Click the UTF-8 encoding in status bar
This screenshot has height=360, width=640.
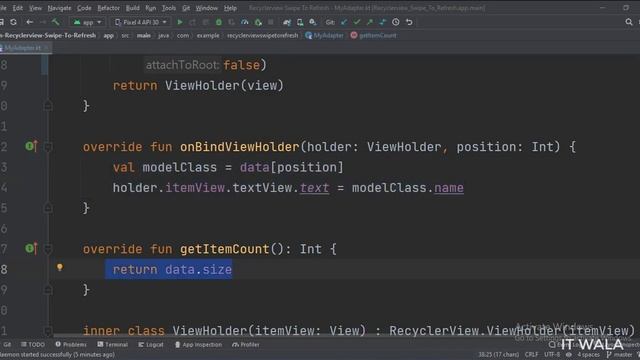(x=552, y=354)
